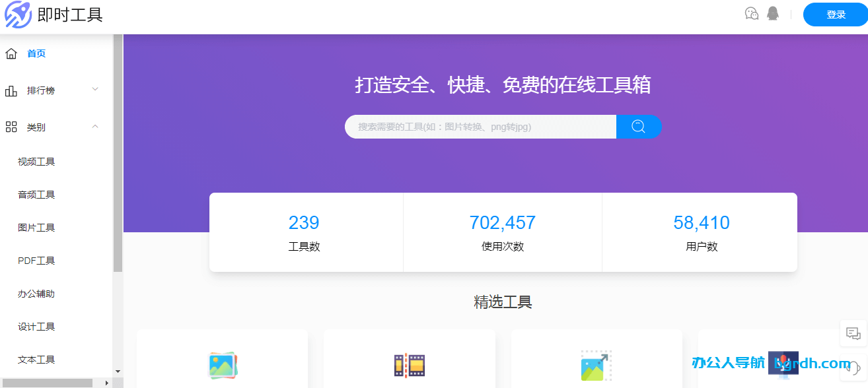Select 音频工具 in the sidebar

(36, 194)
